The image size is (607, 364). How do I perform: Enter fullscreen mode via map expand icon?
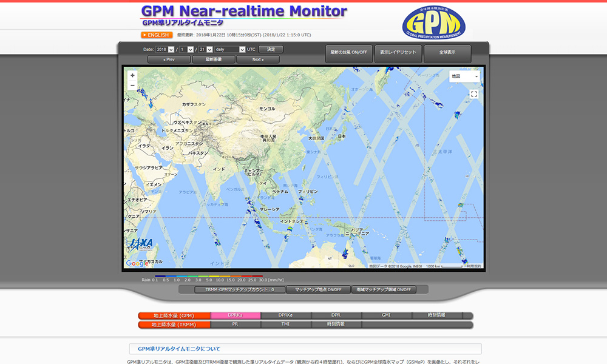coord(474,94)
